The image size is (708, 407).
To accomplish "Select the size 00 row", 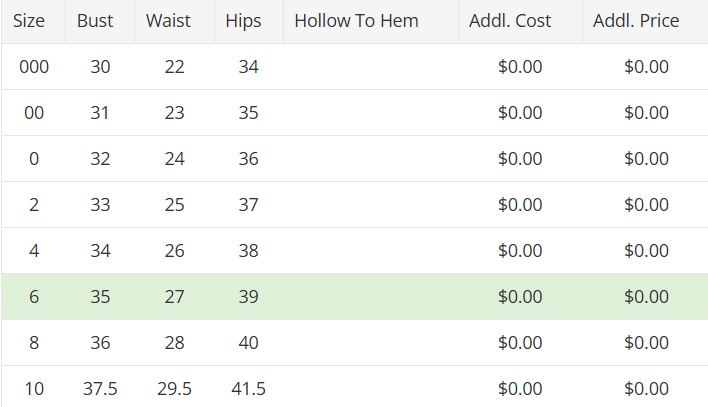I will tap(355, 113).
